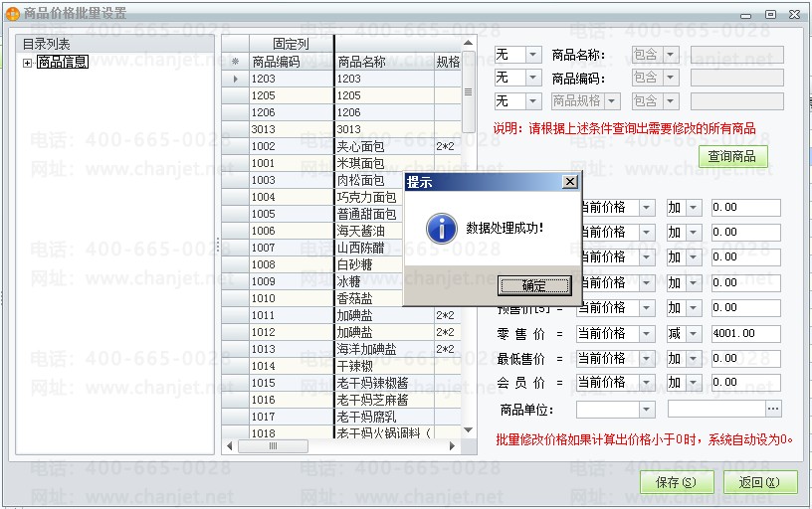Save changes with 保存(S) button
Image resolution: width=812 pixels, height=509 pixels.
tap(677, 482)
